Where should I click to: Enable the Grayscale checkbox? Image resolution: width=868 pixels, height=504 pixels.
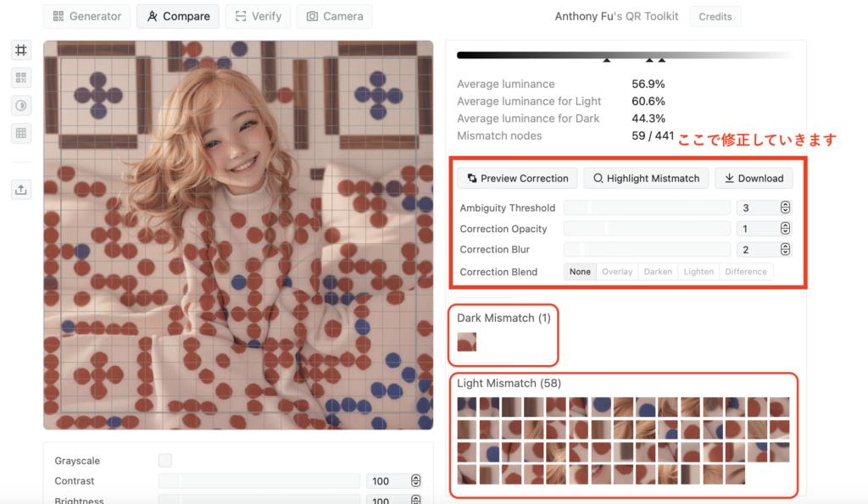point(165,461)
